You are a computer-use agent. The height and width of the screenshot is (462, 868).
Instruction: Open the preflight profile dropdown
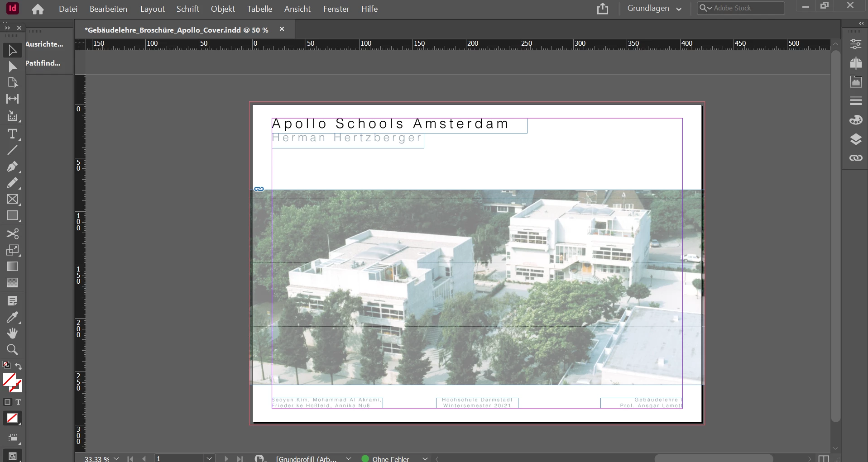349,458
